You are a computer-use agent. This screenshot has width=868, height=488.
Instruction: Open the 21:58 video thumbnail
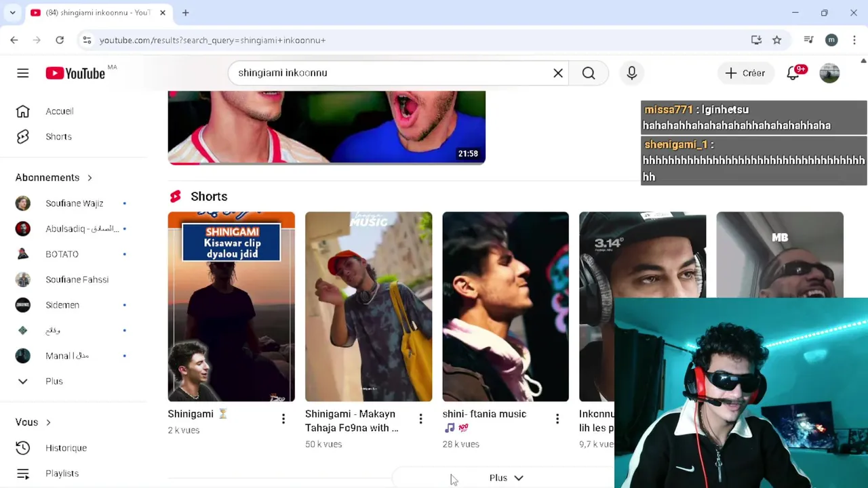(x=326, y=127)
